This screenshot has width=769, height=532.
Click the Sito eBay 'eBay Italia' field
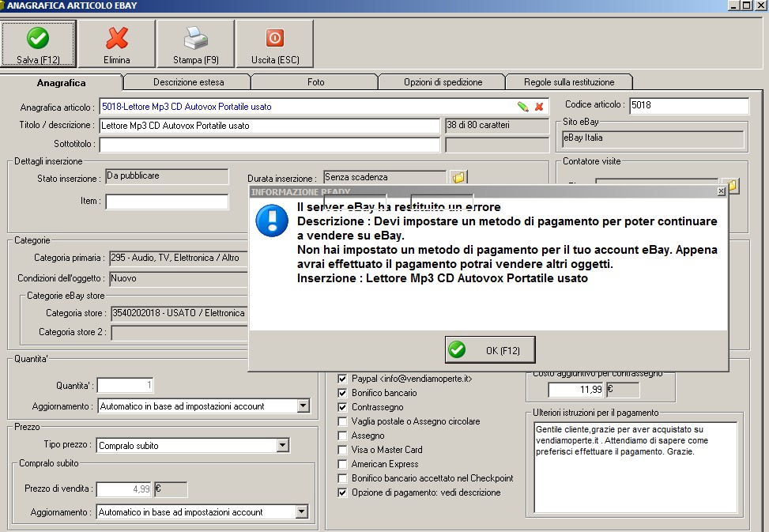pyautogui.click(x=652, y=138)
